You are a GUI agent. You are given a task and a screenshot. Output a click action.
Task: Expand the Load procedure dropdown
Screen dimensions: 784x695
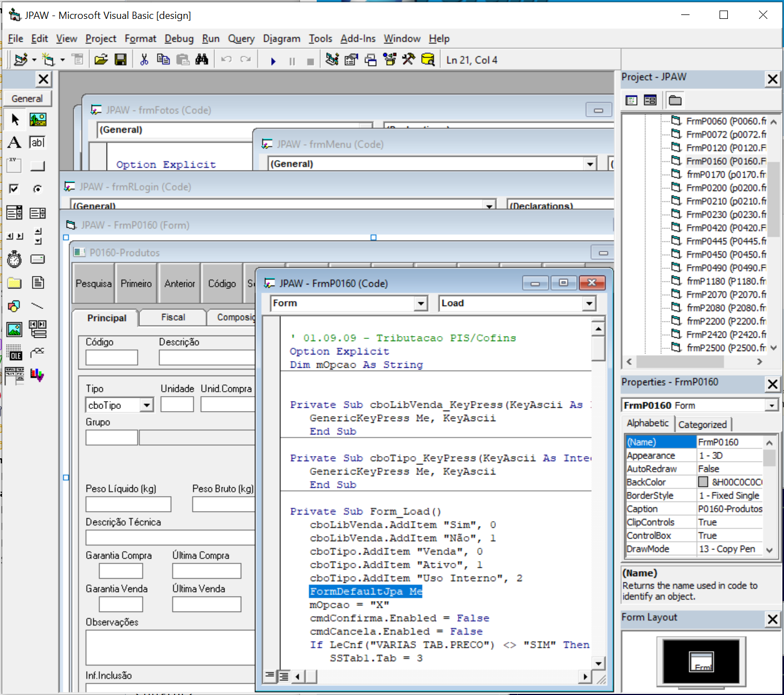click(589, 303)
